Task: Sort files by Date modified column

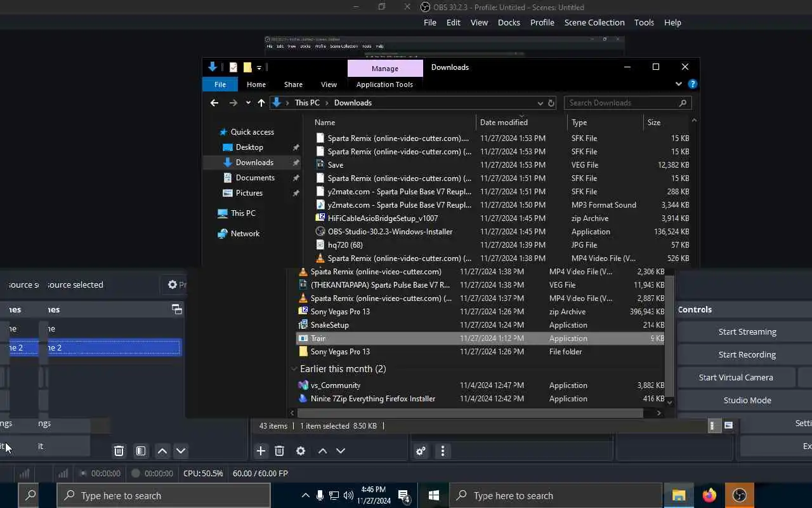Action: coord(504,123)
